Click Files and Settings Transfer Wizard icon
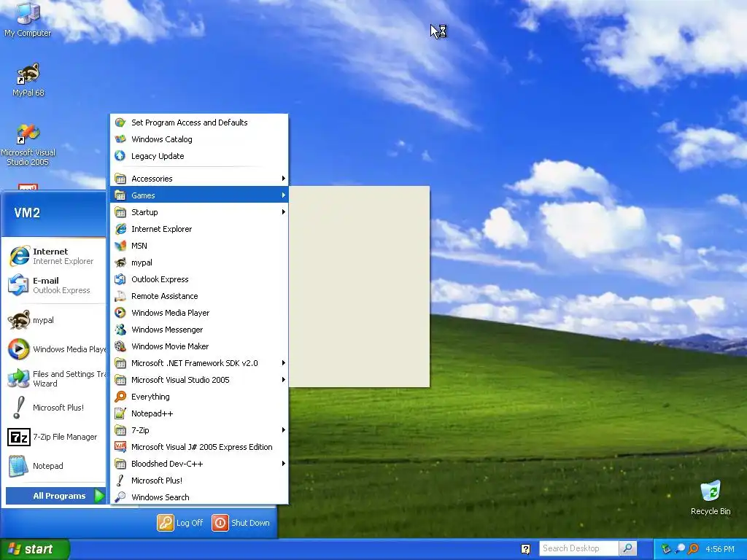Image resolution: width=747 pixels, height=560 pixels. click(18, 378)
